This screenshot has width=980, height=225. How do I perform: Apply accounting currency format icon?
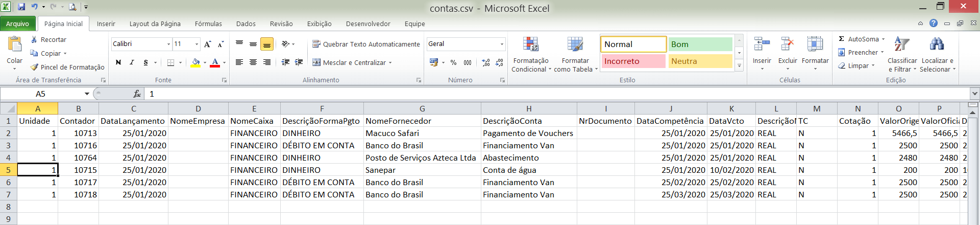click(x=434, y=62)
